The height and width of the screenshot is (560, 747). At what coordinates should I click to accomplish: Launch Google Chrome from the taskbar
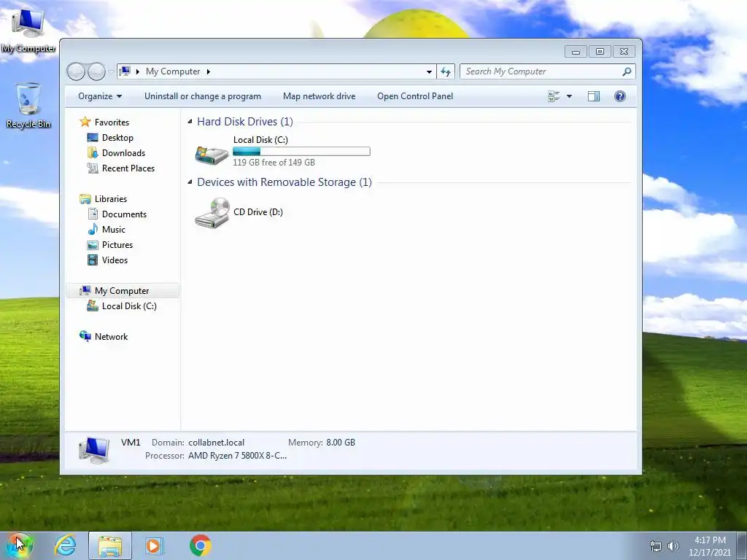click(x=201, y=545)
